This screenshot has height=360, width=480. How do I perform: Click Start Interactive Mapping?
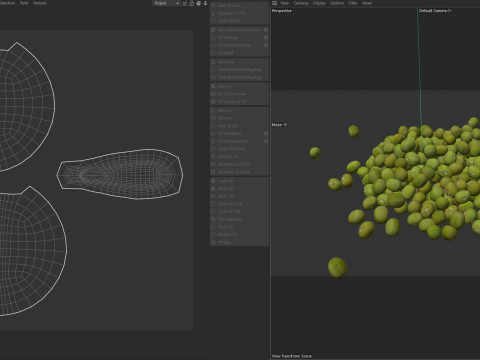pyautogui.click(x=239, y=70)
